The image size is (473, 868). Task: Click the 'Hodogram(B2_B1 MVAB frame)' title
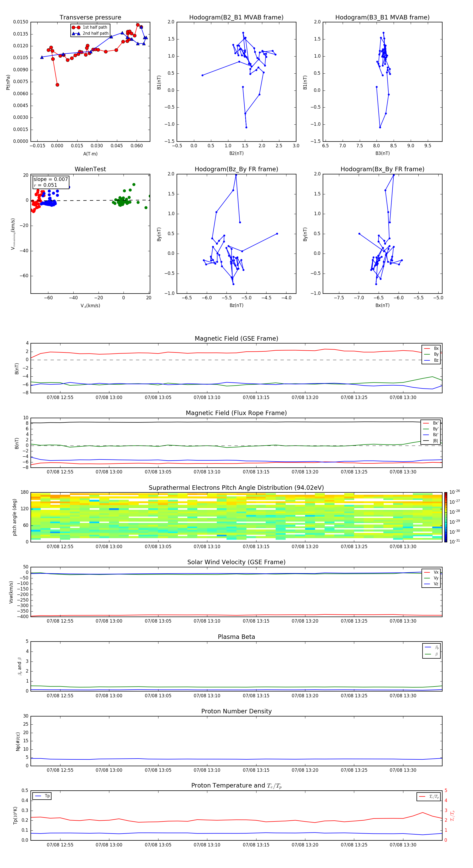[236, 18]
